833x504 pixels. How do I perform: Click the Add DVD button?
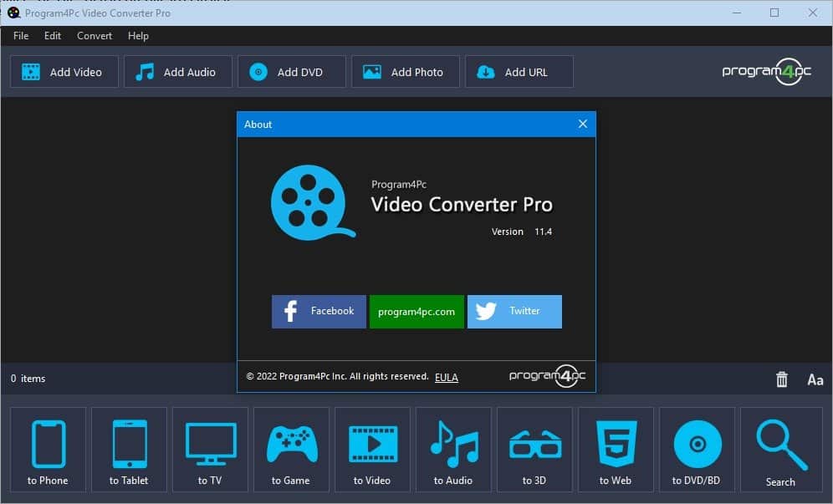pyautogui.click(x=292, y=72)
